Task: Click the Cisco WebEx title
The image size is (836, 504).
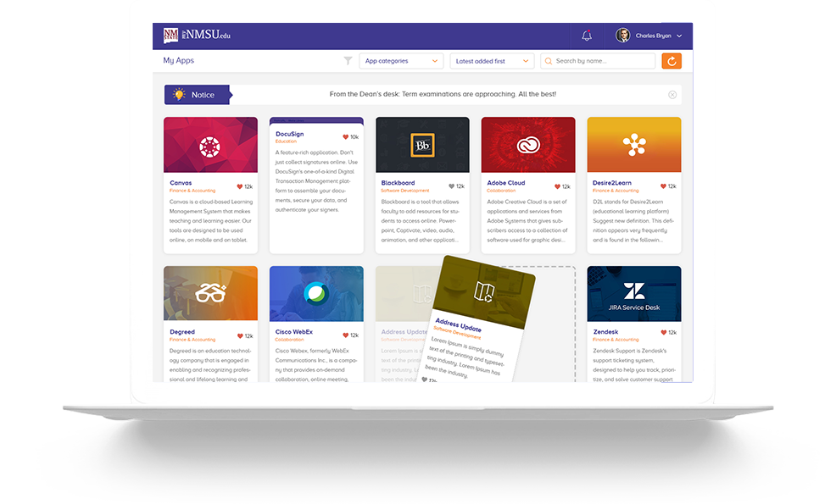Action: (x=293, y=332)
